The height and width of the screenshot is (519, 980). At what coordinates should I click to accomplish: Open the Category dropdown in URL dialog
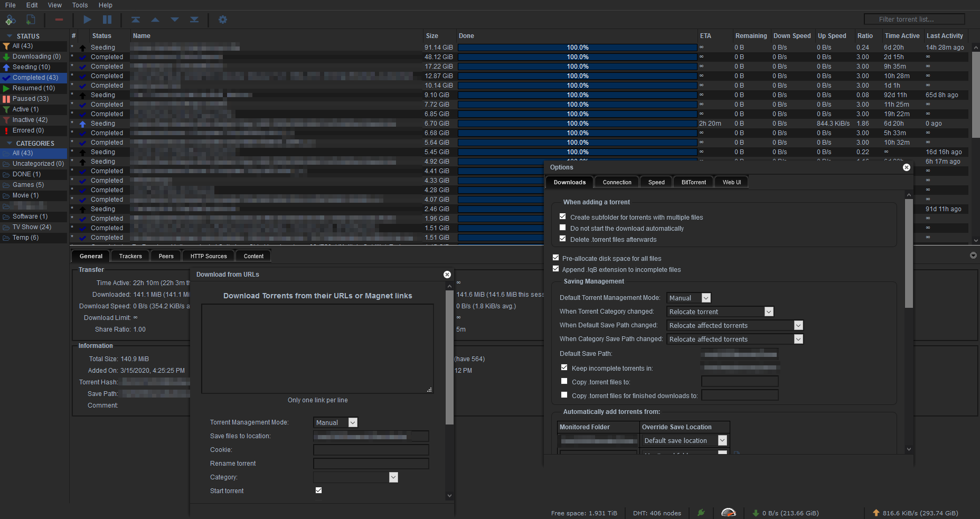[393, 477]
